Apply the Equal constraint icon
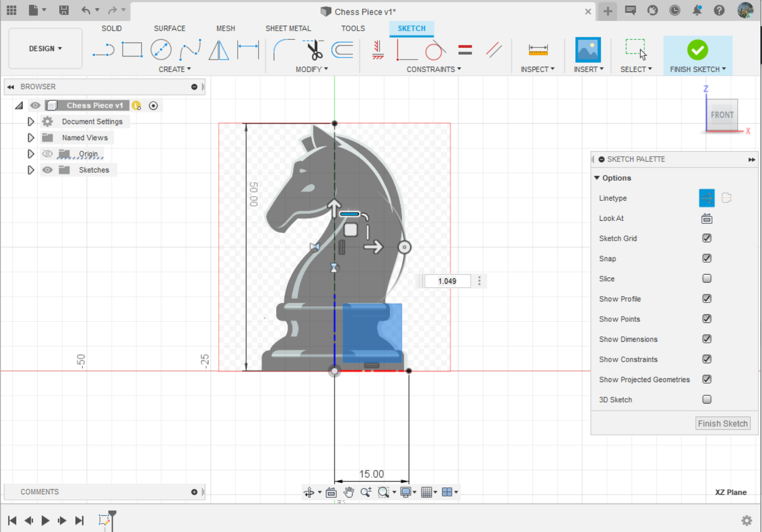 coord(465,50)
